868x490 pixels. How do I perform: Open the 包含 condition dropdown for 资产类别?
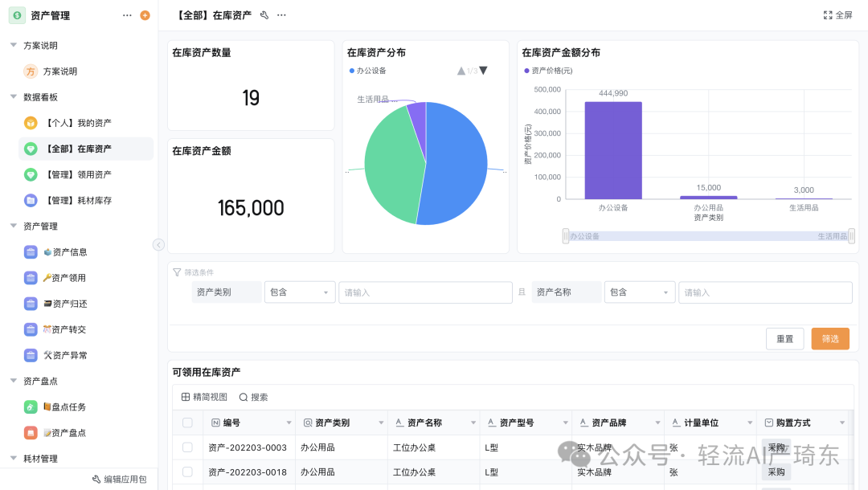click(299, 292)
